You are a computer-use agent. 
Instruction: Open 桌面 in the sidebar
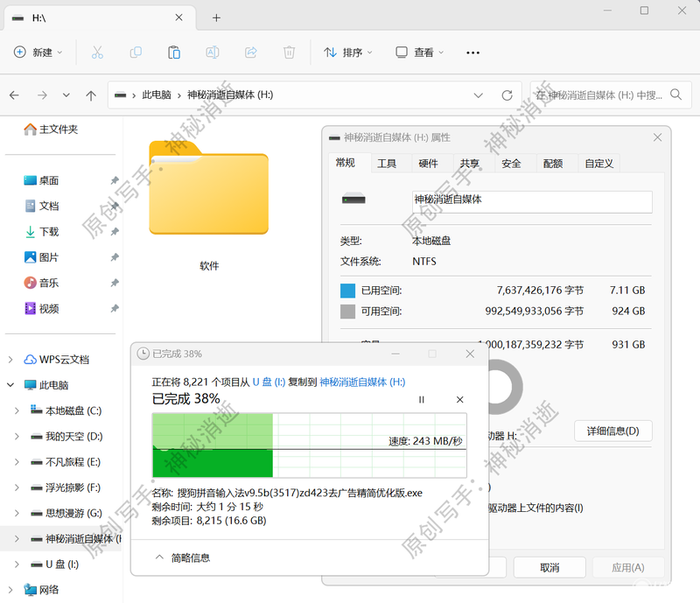[41, 180]
